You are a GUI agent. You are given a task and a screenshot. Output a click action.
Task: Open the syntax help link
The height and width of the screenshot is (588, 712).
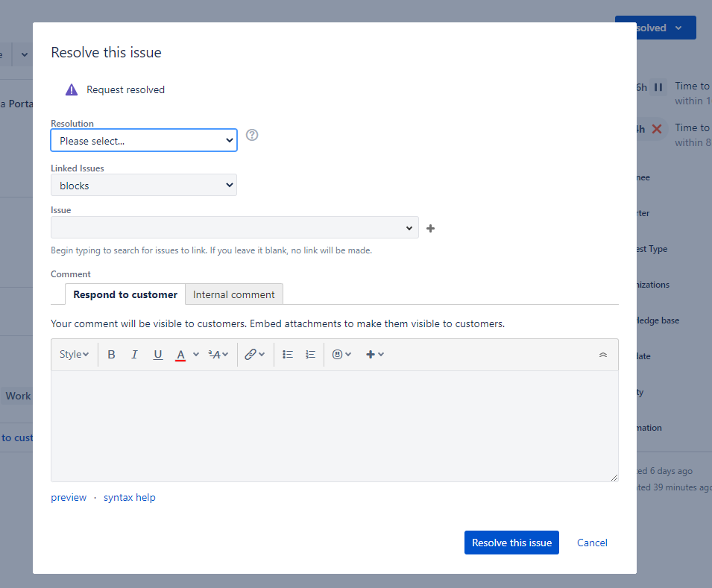tap(130, 497)
